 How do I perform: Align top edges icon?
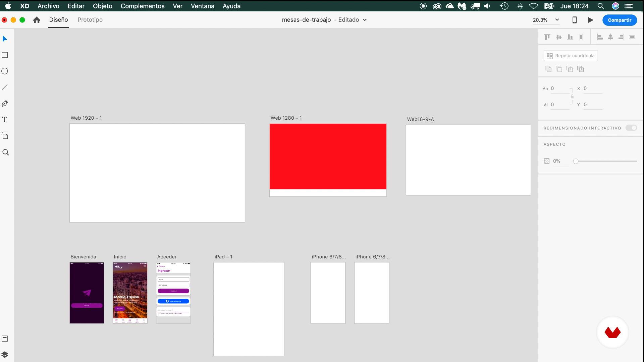pos(547,37)
